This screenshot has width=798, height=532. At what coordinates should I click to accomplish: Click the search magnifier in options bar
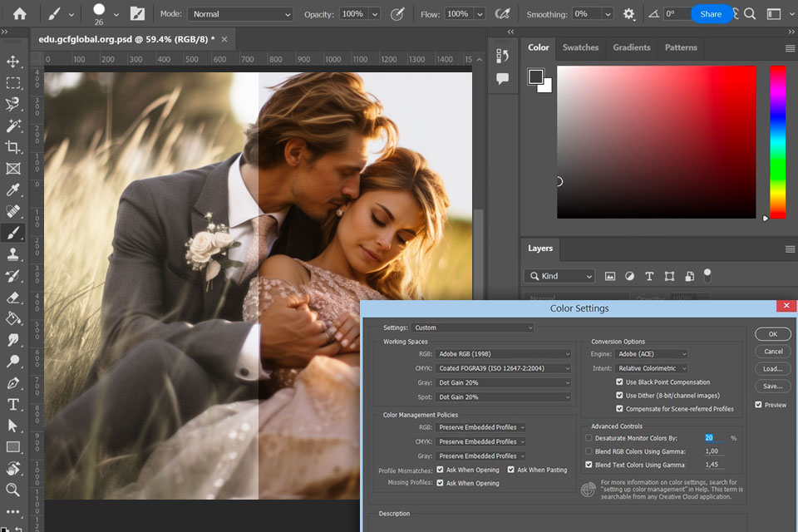click(749, 14)
